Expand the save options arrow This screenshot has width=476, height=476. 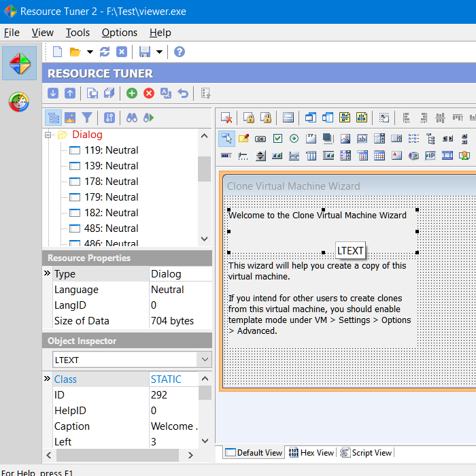(159, 52)
